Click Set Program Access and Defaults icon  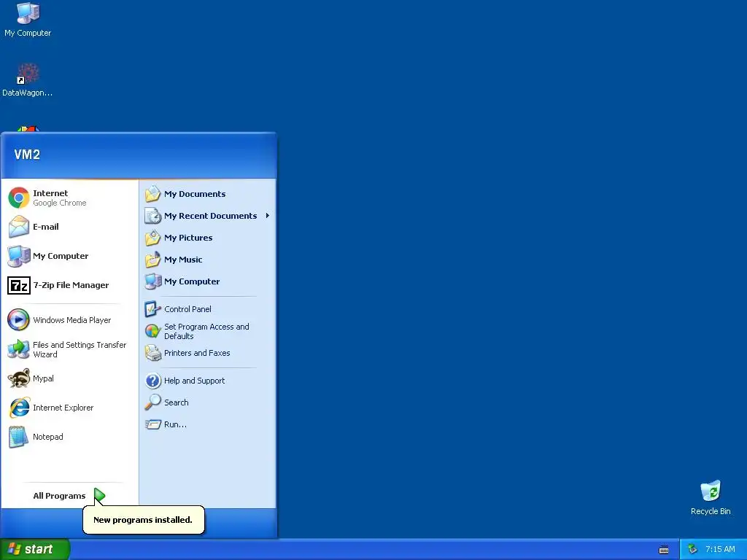(x=153, y=331)
